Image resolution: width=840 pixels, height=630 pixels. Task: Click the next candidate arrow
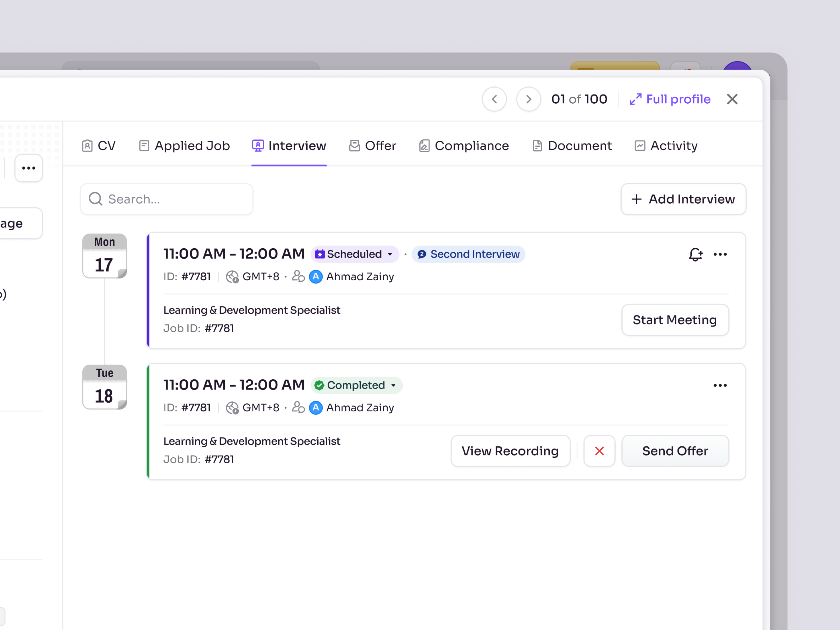528,99
